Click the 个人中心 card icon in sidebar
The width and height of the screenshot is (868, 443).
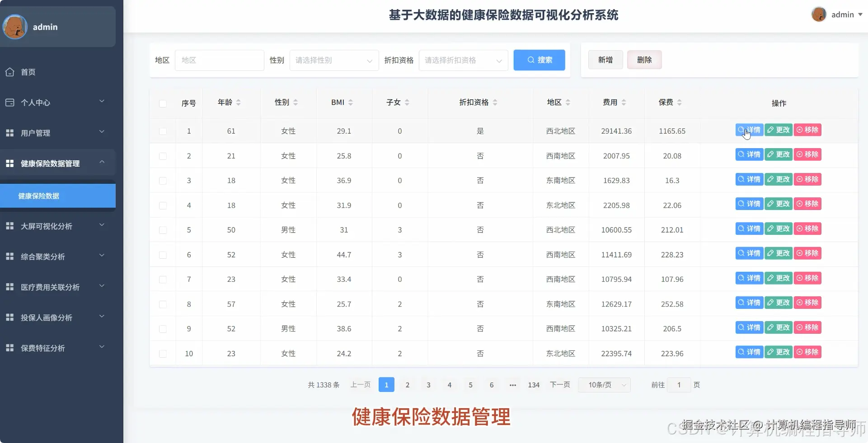pyautogui.click(x=9, y=103)
